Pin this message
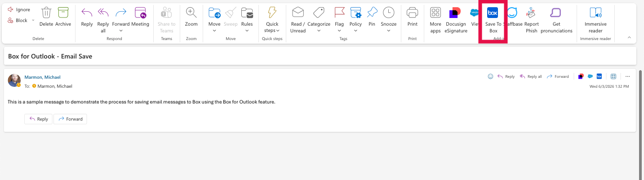 pyautogui.click(x=372, y=17)
